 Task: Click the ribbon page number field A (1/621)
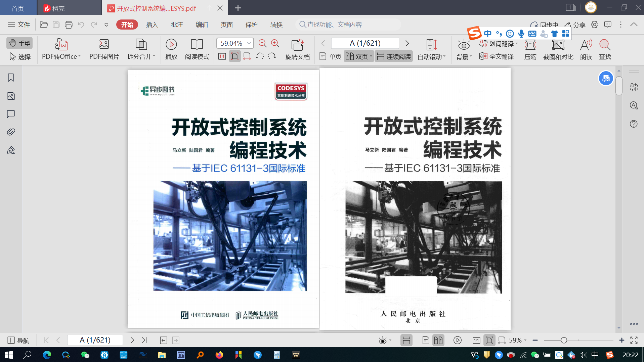(365, 43)
